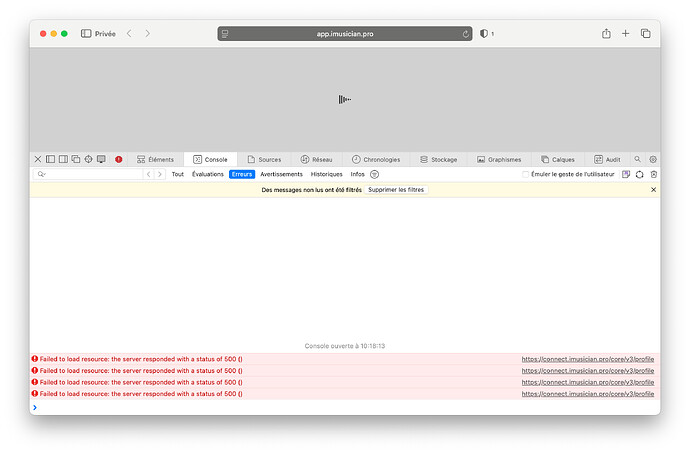Close the Web Inspector panel
Screen dimensions: 690x454
[38, 159]
